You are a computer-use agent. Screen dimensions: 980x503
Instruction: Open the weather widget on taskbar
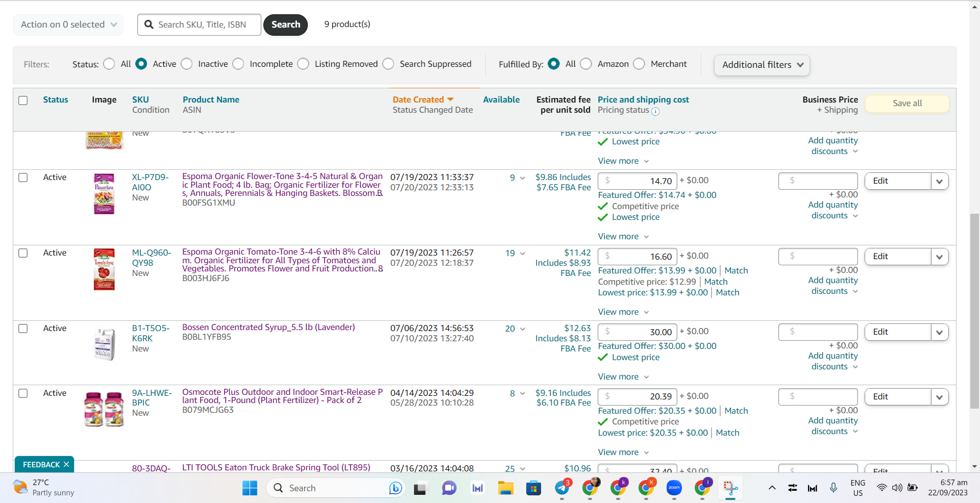tap(44, 488)
